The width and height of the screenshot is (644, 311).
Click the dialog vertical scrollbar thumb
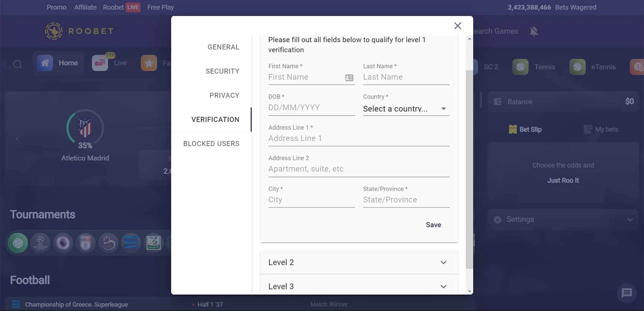click(469, 169)
